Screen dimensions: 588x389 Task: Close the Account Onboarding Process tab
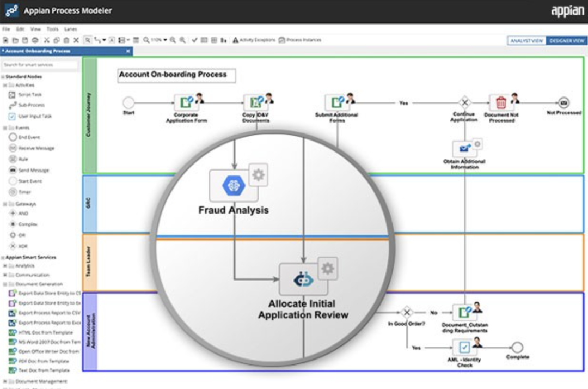click(128, 51)
